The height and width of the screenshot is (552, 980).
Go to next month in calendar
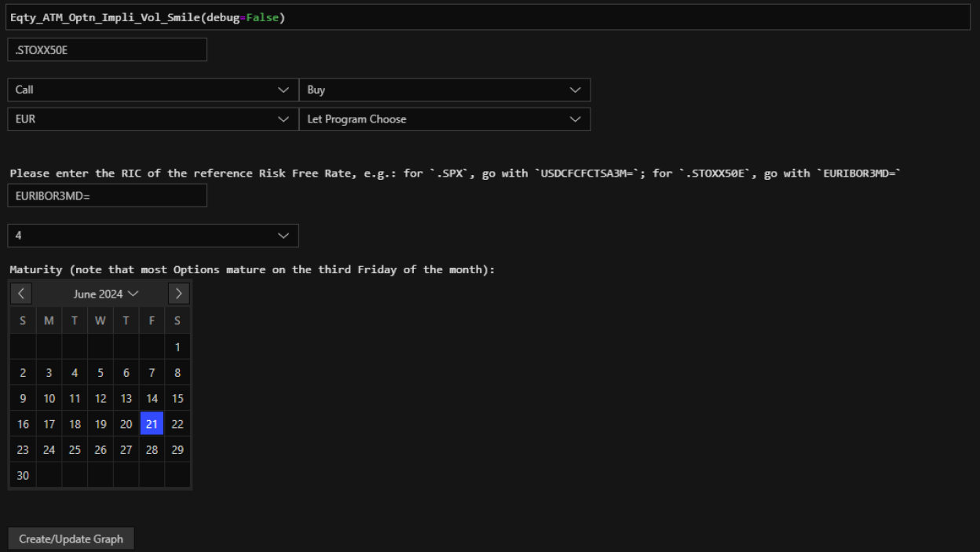179,294
